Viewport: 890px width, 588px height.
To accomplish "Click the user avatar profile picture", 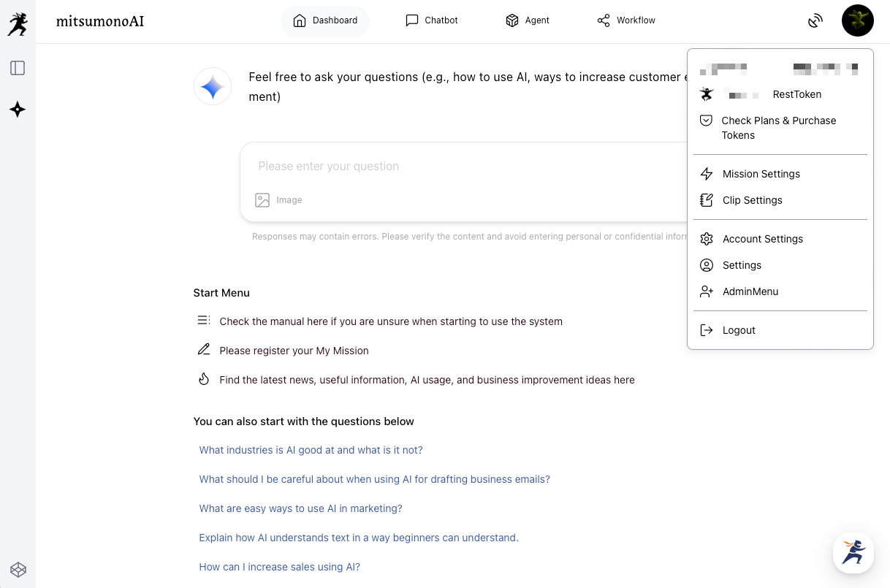I will click(857, 20).
